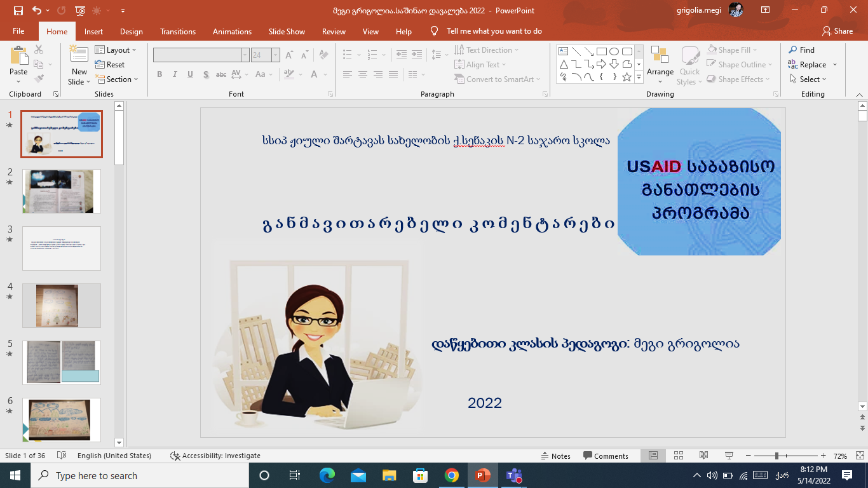Start Slide Show from status bar

point(729,456)
